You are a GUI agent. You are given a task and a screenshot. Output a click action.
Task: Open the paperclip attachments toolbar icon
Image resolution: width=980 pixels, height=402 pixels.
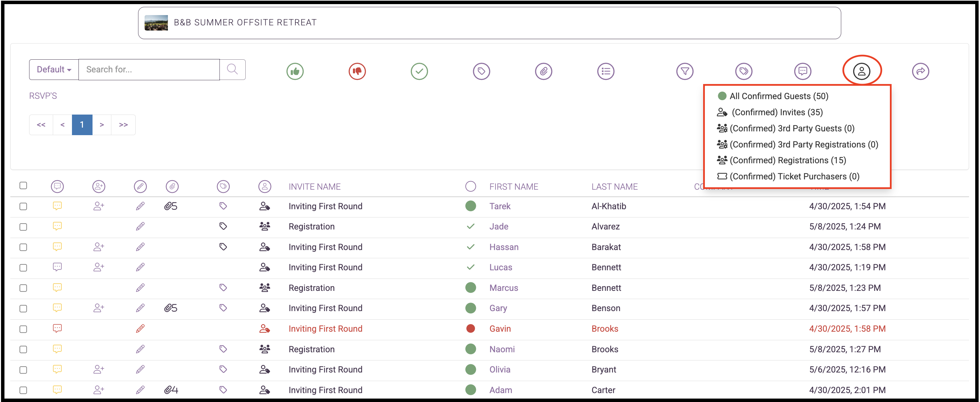[x=544, y=71]
